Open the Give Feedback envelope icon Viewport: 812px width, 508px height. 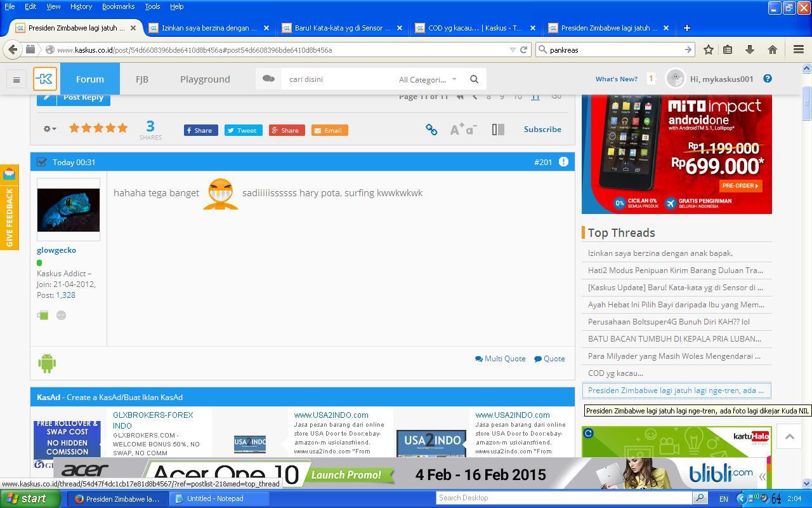tap(9, 174)
